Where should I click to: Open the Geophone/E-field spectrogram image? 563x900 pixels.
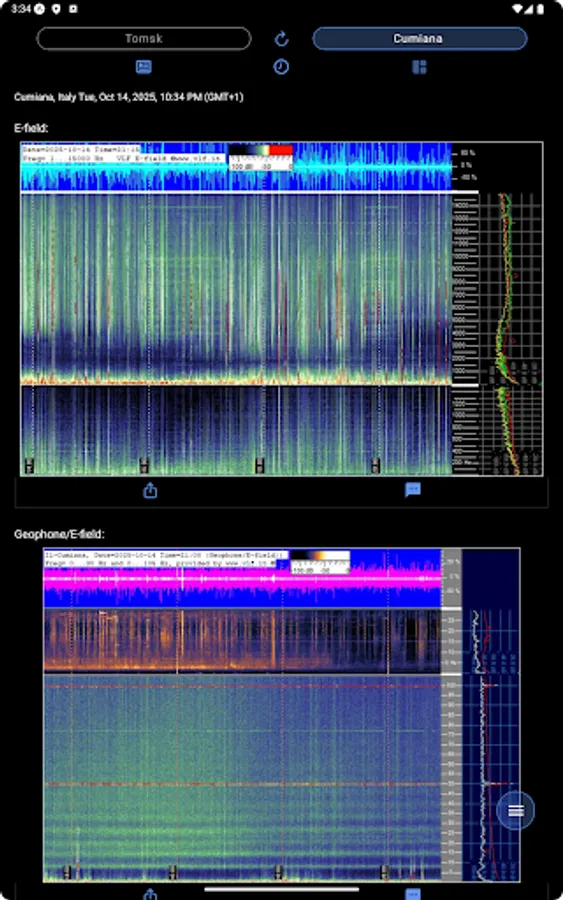[281, 715]
